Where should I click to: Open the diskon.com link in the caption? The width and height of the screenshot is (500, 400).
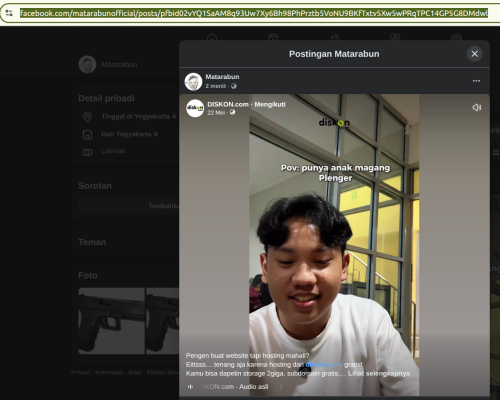click(x=324, y=364)
